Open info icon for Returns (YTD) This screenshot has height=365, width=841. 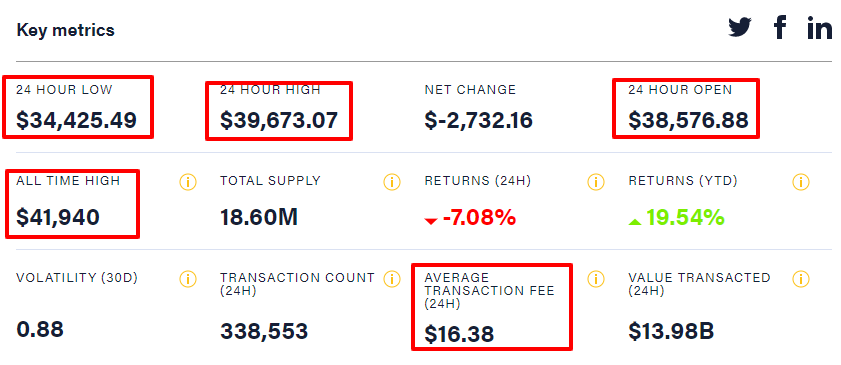(x=801, y=182)
